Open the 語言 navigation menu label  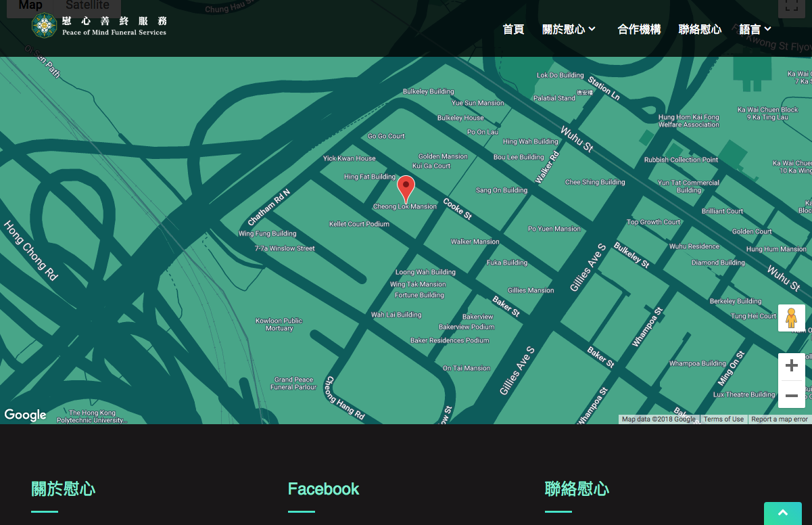click(x=750, y=29)
